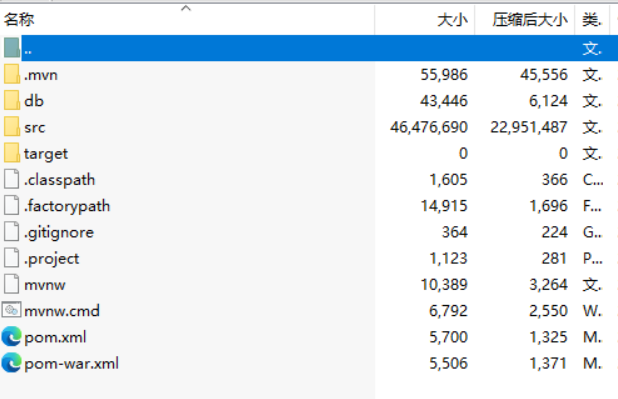Screen dimensions: 618x399
Task: Toggle the sort arrow above 名称 column
Action: click(x=186, y=8)
